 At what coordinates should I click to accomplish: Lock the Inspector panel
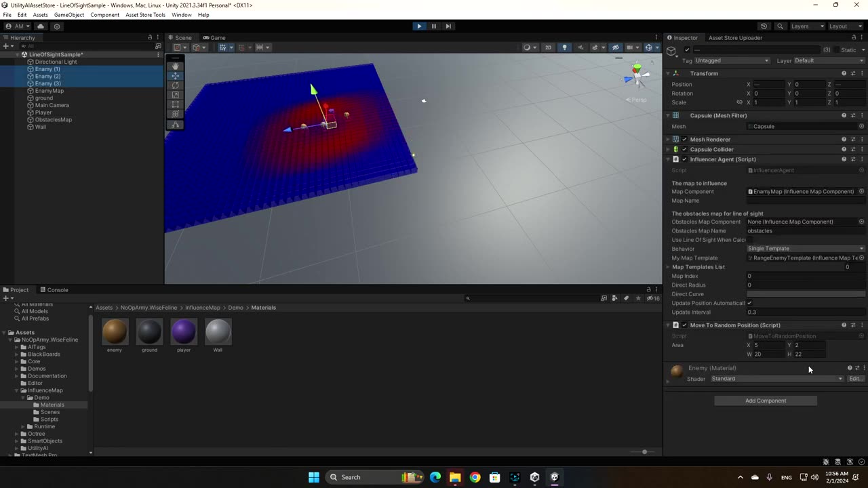[x=853, y=38]
